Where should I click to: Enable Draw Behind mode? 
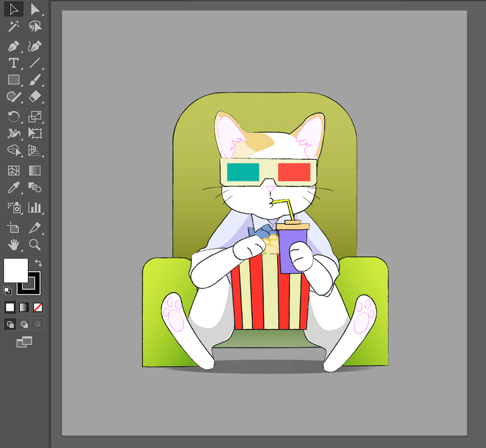[24, 324]
